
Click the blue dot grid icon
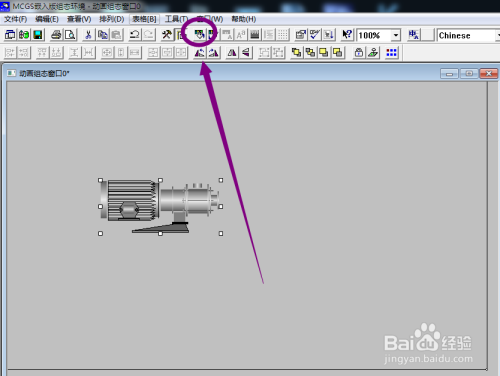(x=391, y=52)
